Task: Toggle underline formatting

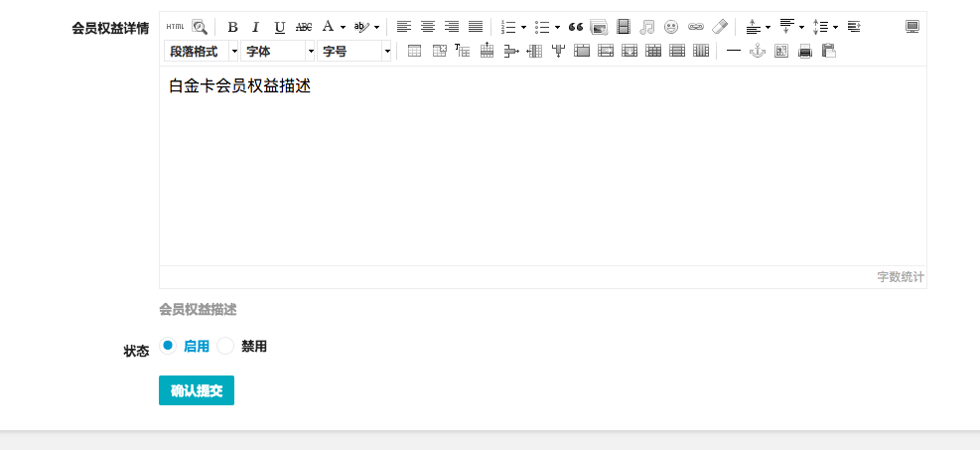Action: [279, 27]
